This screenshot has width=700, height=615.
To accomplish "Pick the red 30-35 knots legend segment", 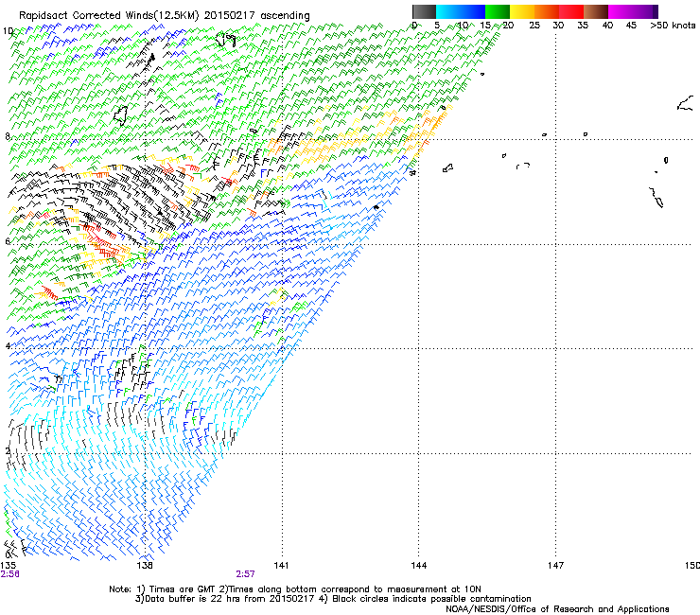I will 571,11.
